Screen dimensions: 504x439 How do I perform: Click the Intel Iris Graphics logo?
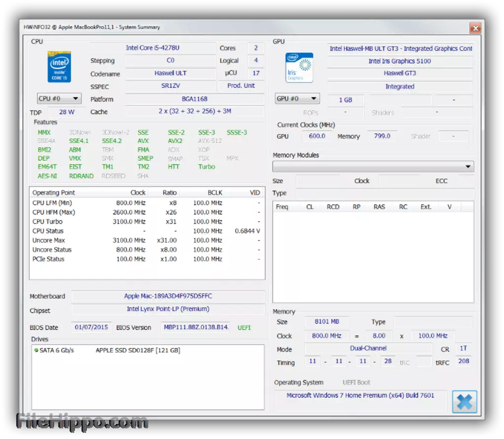[x=299, y=68]
